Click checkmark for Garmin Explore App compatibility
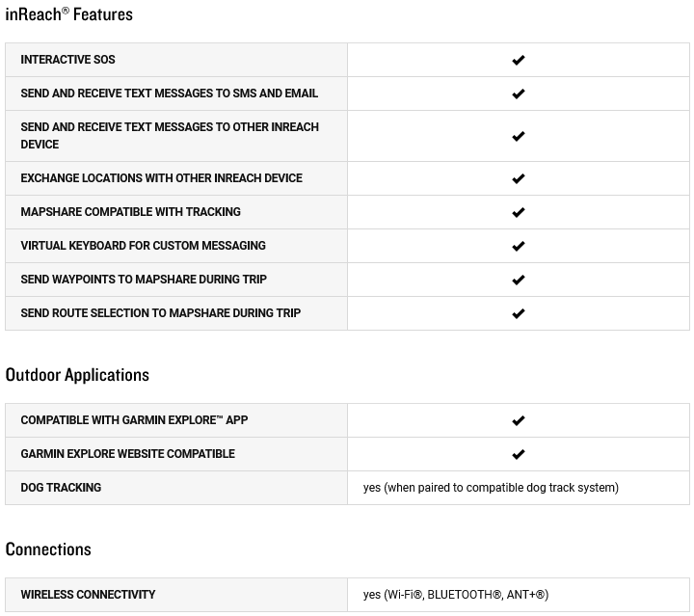 pyautogui.click(x=518, y=420)
